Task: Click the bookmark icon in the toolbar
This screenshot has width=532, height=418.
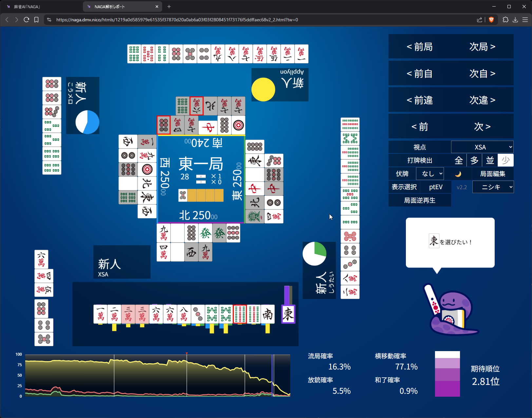Action: click(36, 20)
